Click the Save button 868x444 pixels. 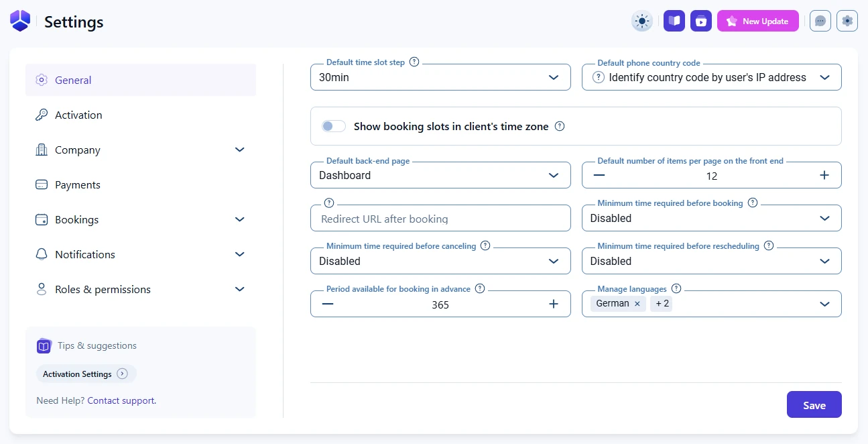[x=814, y=405]
